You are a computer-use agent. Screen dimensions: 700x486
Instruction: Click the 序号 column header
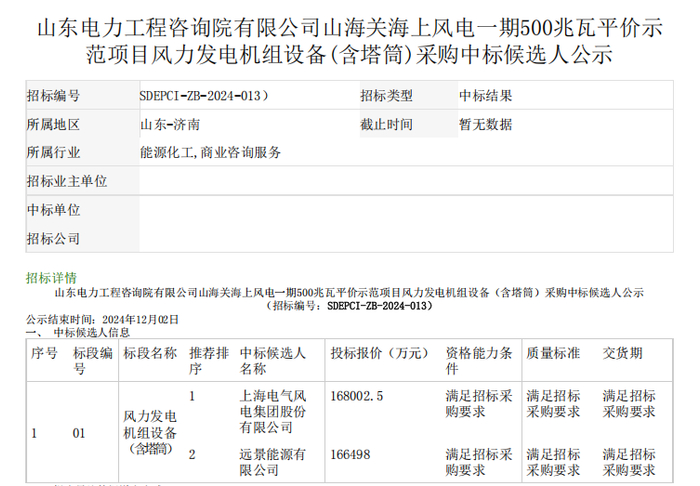click(x=44, y=353)
